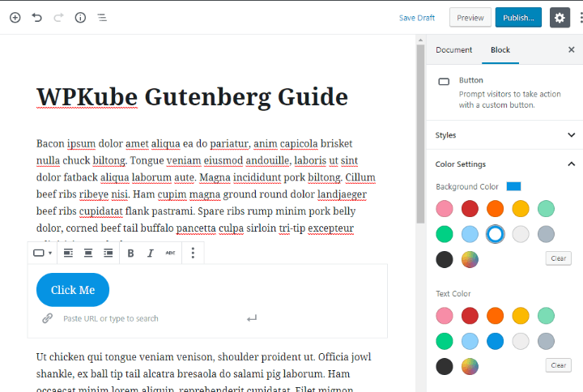Viewport: 583px width, 392px height.
Task: Pick light green background color
Action: [x=546, y=209]
